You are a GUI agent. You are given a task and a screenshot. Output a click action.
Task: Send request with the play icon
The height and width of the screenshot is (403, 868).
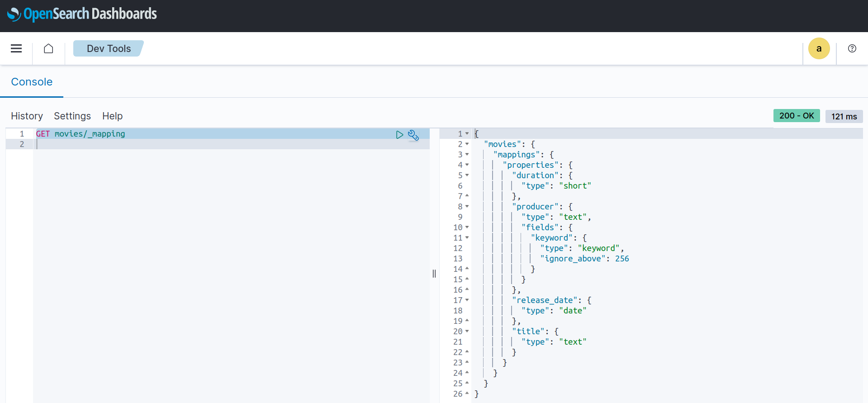click(399, 135)
